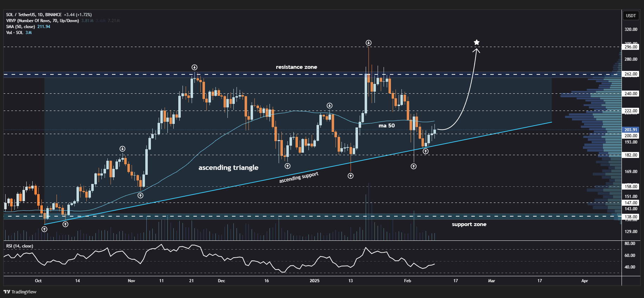Click the RSI 80.00 scale value
The height and width of the screenshot is (298, 644).
[x=630, y=244]
